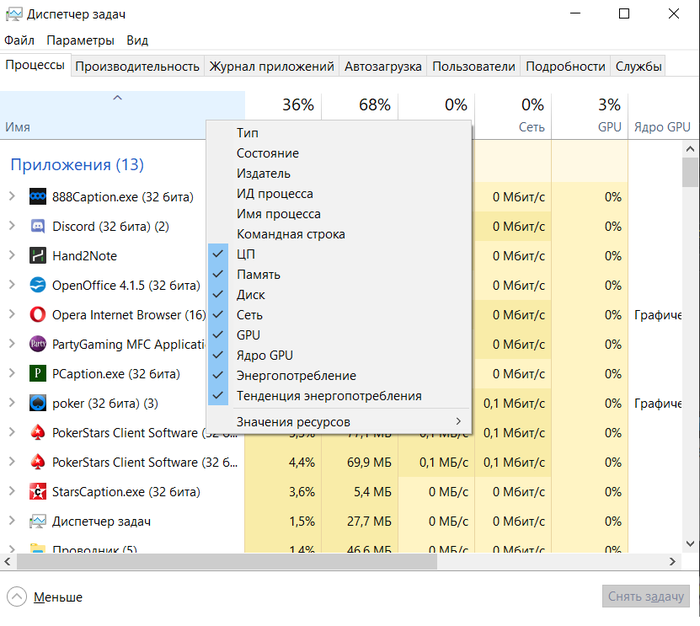This screenshot has width=700, height=626.
Task: Expand the 888Caption.exe process group
Action: click(x=12, y=196)
